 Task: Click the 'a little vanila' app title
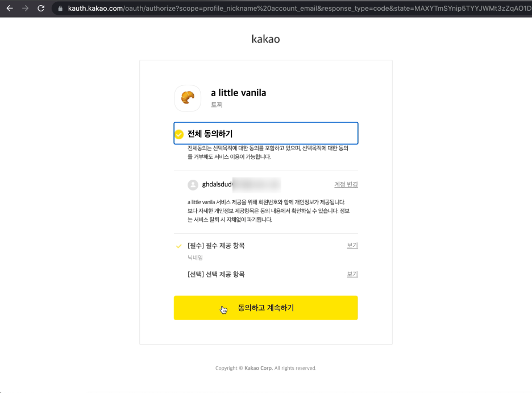click(x=239, y=93)
